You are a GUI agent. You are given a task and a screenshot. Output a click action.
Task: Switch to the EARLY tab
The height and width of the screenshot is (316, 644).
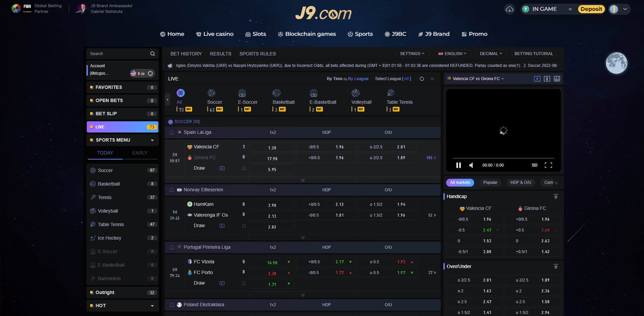click(x=140, y=153)
